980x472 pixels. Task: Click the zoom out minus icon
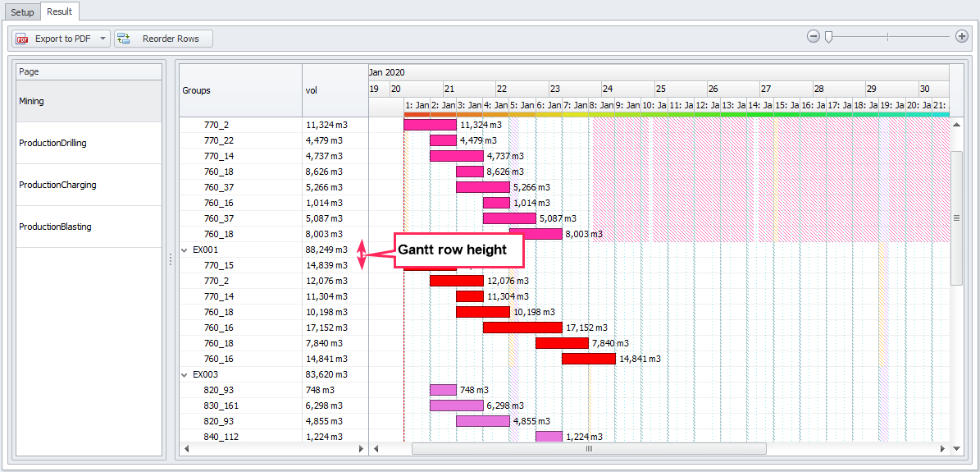pyautogui.click(x=813, y=36)
